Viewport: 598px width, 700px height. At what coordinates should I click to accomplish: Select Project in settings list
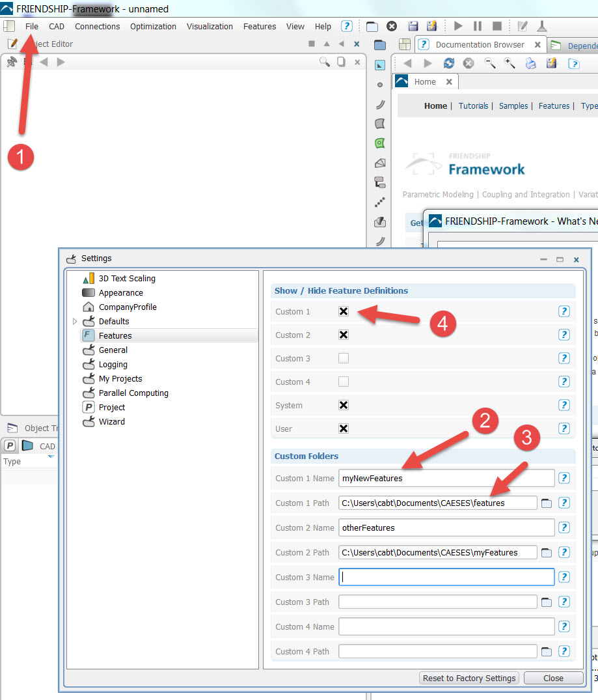tap(111, 407)
